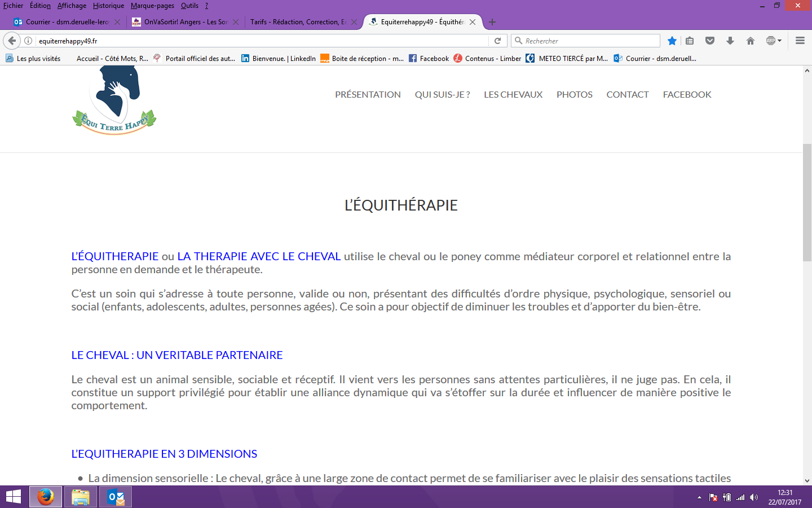The height and width of the screenshot is (508, 812).
Task: Open a new browser tab
Action: coord(492,22)
